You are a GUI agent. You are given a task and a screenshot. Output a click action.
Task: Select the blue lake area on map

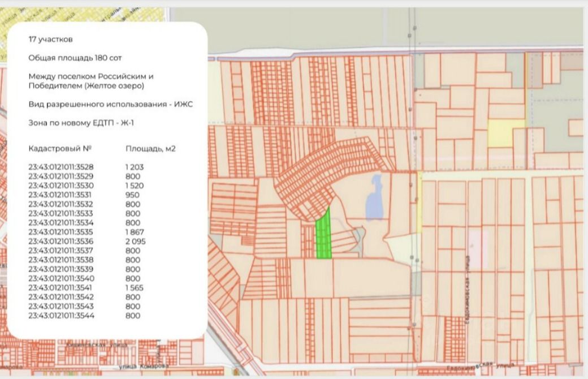click(375, 197)
